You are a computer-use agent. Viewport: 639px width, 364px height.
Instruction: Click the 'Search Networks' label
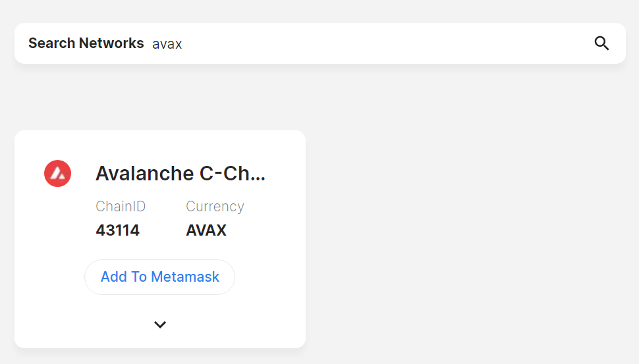86,43
